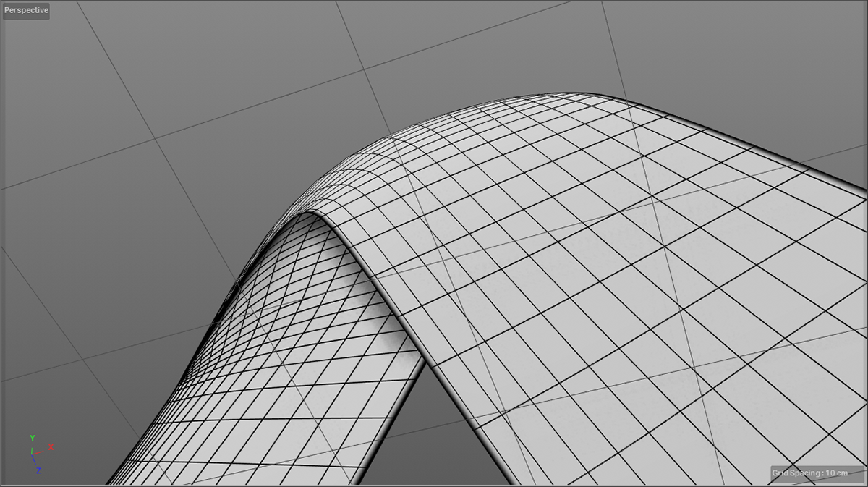Click the axis gizmo origin point

[x=33, y=454]
